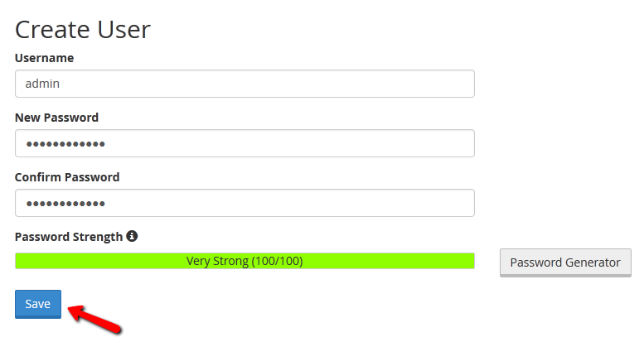Screen dimensions: 644x342
Task: Click the masked dots in Confirm Password
Action: pyautogui.click(x=65, y=204)
